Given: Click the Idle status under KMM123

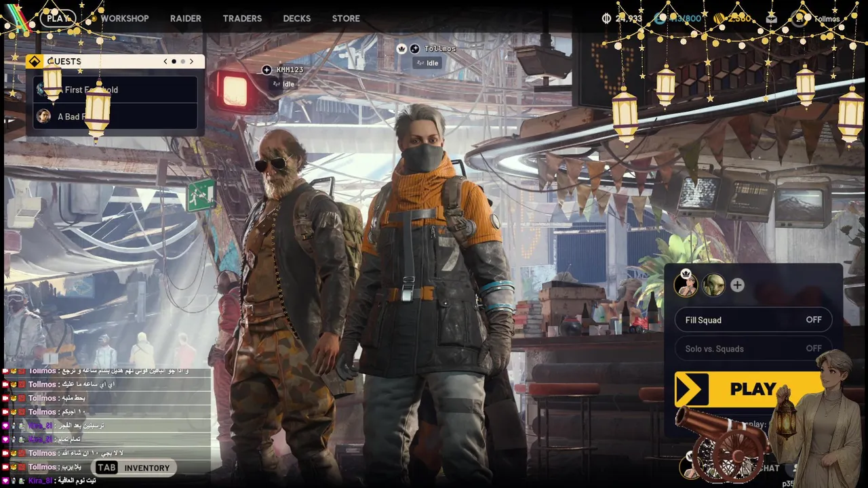Looking at the screenshot, I should point(283,84).
